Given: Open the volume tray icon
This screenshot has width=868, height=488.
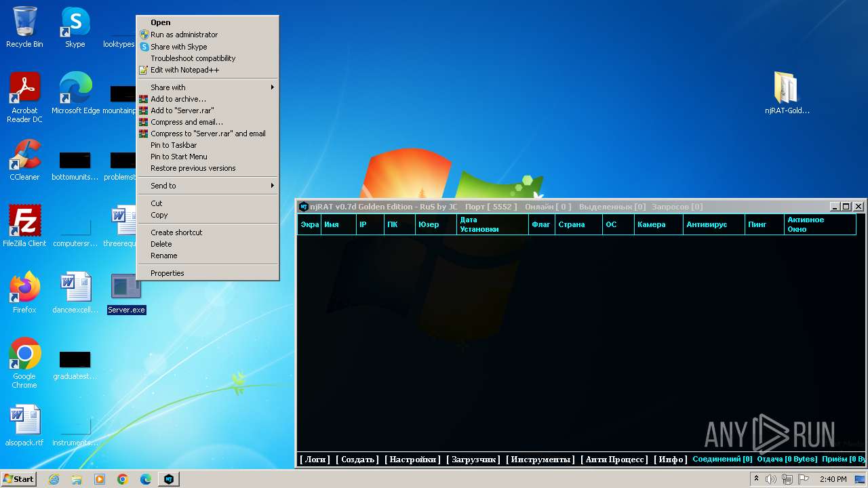Looking at the screenshot, I should (771, 479).
